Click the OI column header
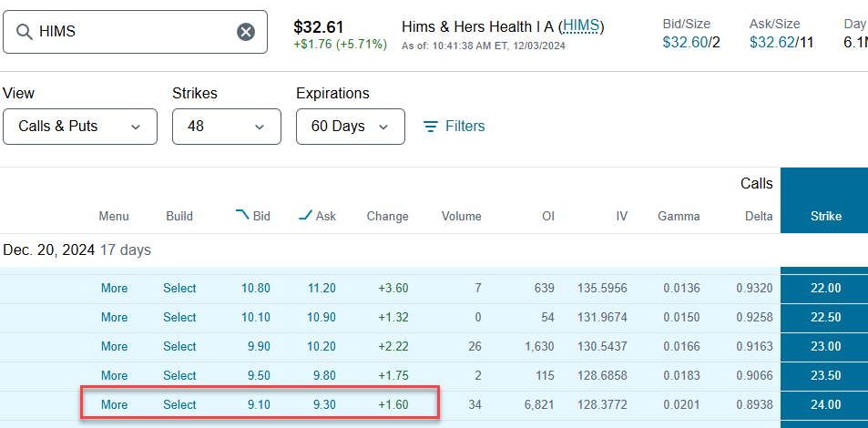The width and height of the screenshot is (868, 428). pyautogui.click(x=548, y=217)
